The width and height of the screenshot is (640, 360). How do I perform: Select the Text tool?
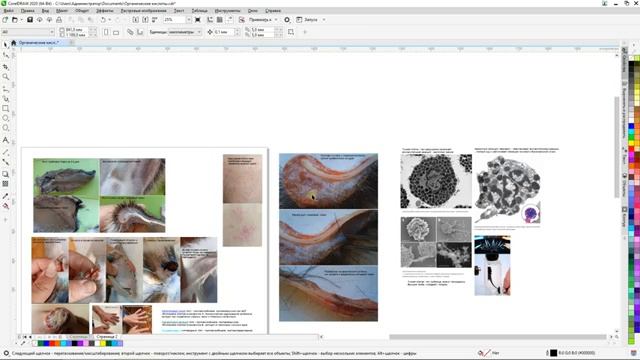5,140
